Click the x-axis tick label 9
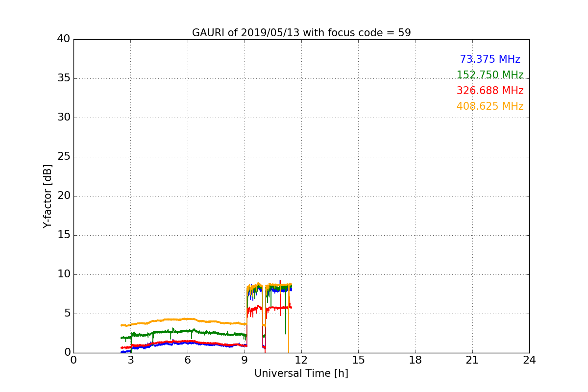Screen dimensions: 588x392 245,360
